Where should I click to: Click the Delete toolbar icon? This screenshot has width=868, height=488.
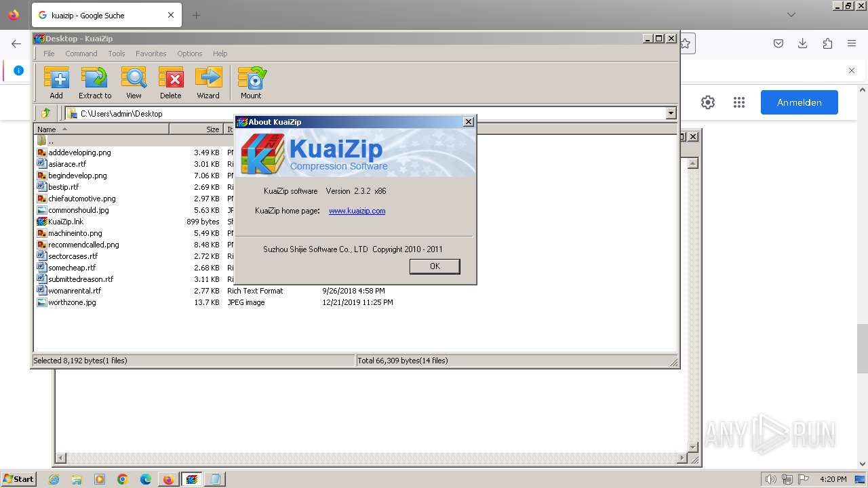pyautogui.click(x=171, y=83)
